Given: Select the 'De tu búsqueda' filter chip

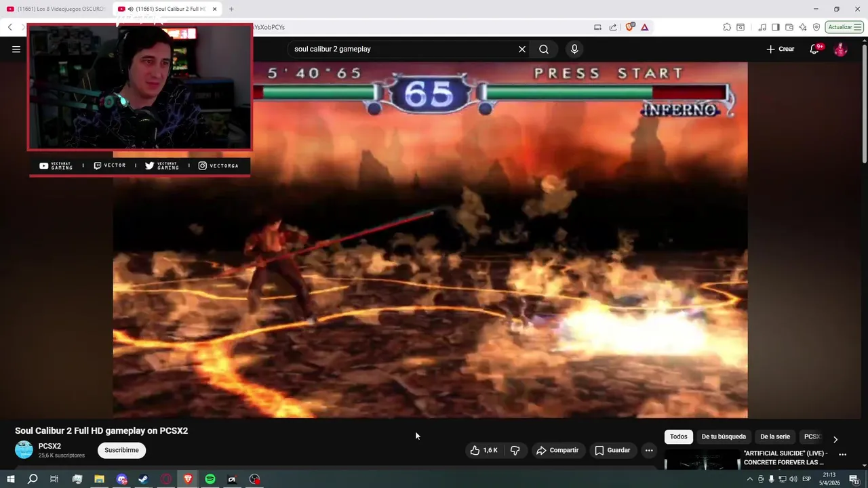Looking at the screenshot, I should click(x=724, y=436).
